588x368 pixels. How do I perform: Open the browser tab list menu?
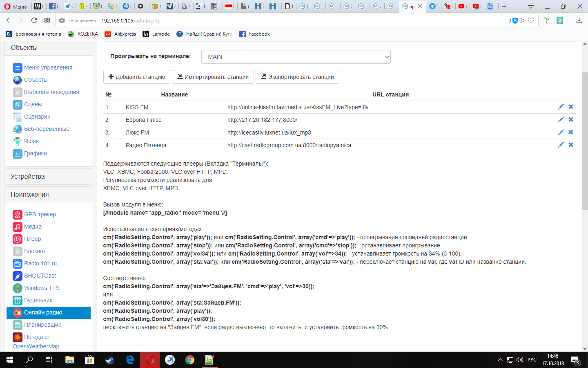(531, 6)
